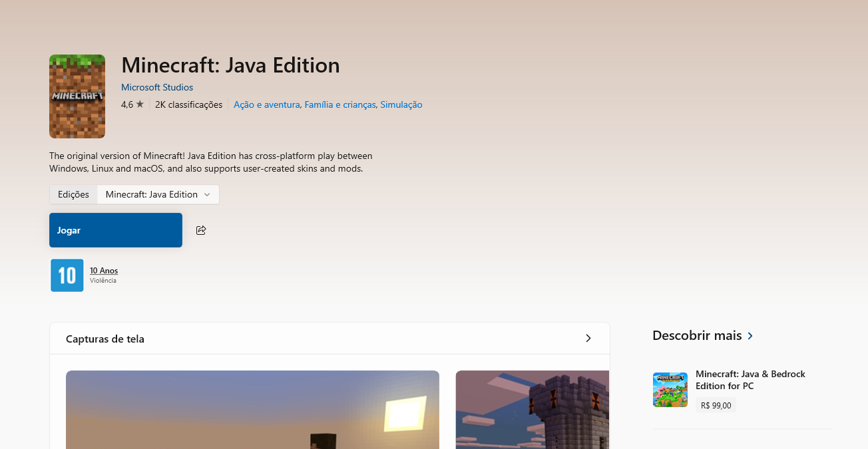Click the game description paragraph
The height and width of the screenshot is (449, 868).
211,162
